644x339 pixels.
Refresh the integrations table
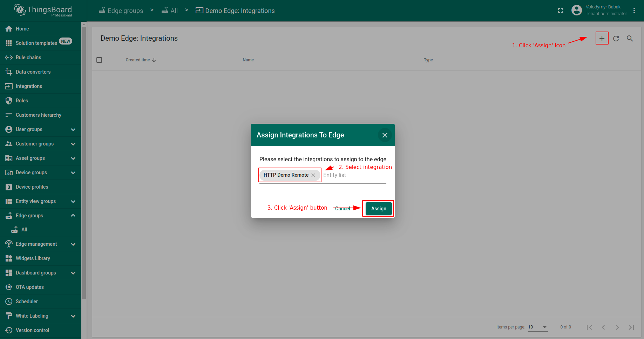(616, 38)
